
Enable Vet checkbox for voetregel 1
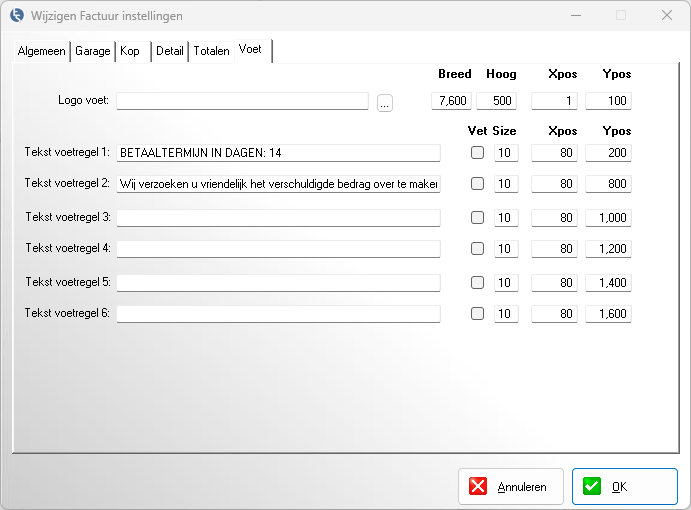coord(477,153)
